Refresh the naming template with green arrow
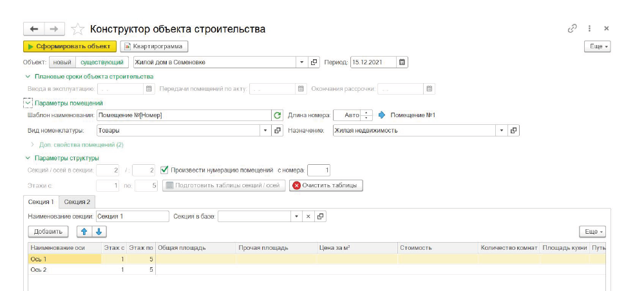 coord(278,115)
